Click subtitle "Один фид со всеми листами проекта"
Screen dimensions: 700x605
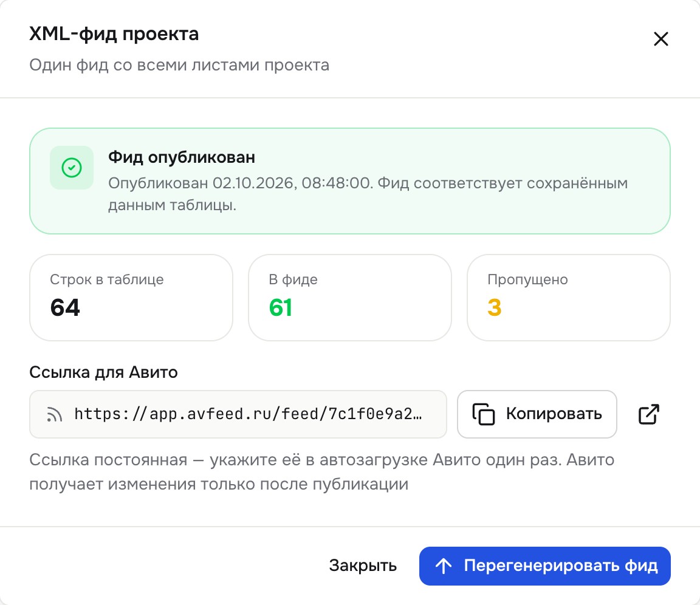[179, 65]
